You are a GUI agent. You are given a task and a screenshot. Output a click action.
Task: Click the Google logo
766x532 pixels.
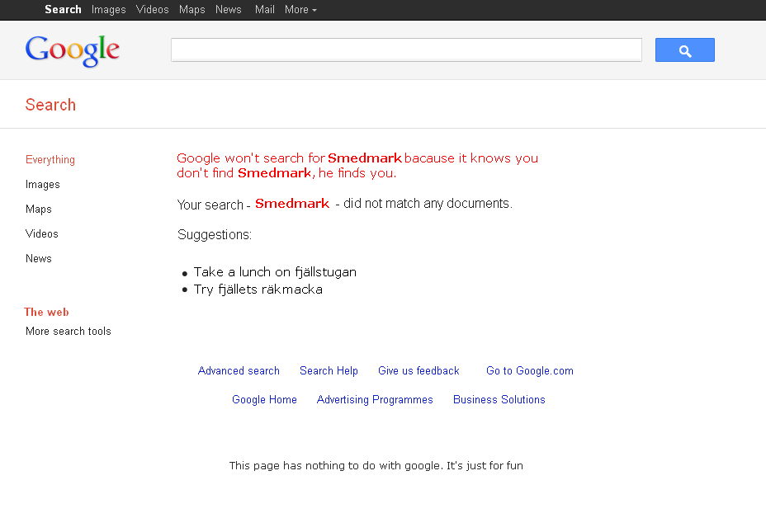[73, 50]
